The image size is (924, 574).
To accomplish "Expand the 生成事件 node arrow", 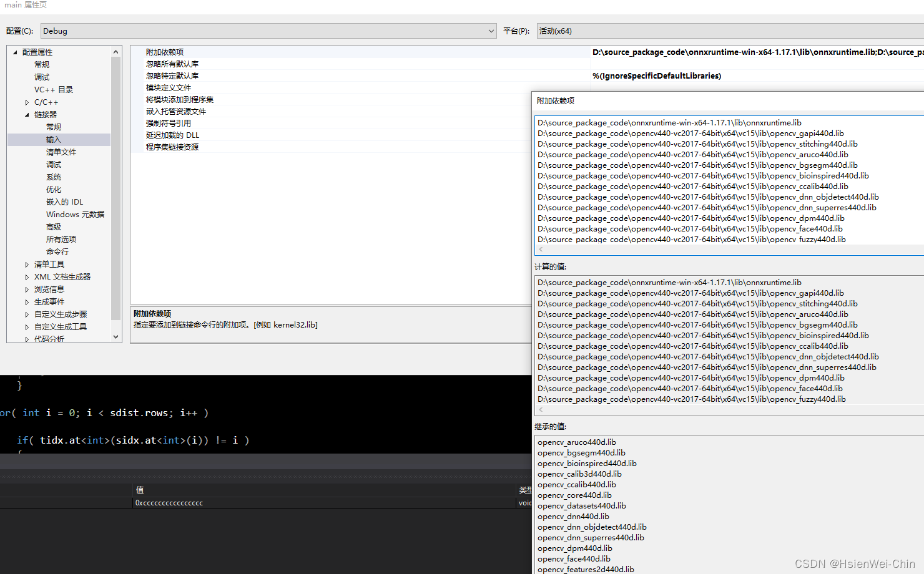I will tap(27, 302).
